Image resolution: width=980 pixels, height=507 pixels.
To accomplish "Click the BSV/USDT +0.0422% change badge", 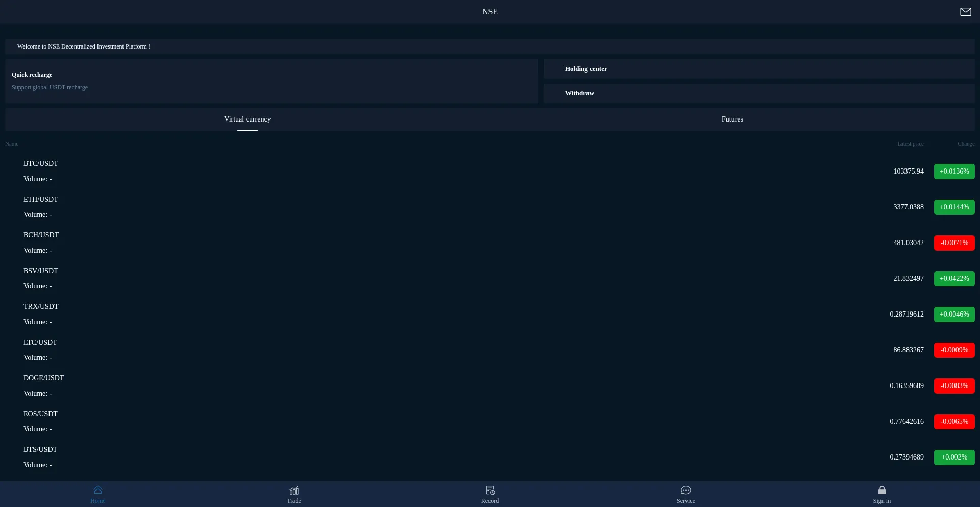I will click(954, 279).
